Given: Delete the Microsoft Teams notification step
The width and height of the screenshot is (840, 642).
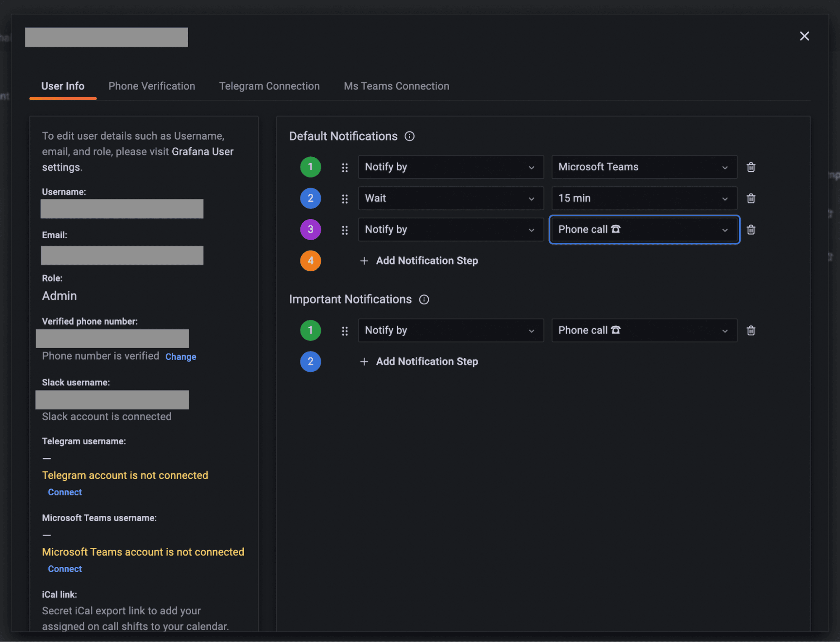Looking at the screenshot, I should (x=750, y=167).
